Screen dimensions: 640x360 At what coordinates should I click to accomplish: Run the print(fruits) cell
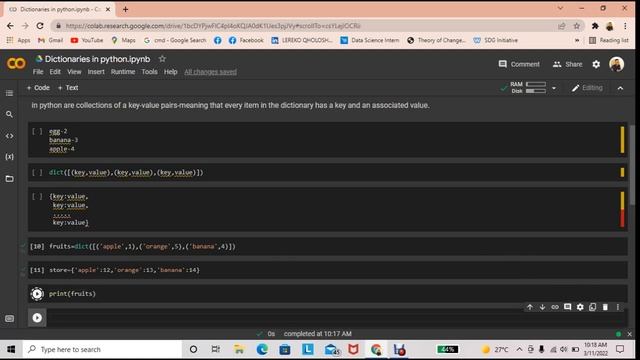(x=37, y=293)
